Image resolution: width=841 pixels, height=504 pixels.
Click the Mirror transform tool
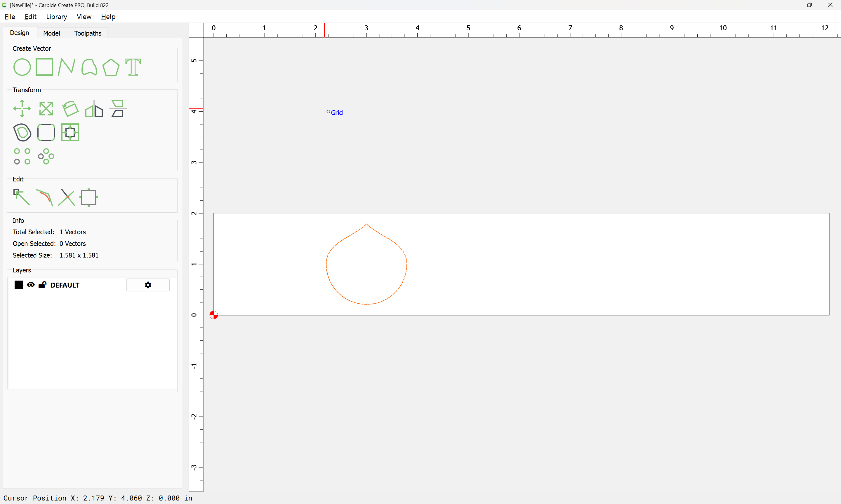pos(94,109)
